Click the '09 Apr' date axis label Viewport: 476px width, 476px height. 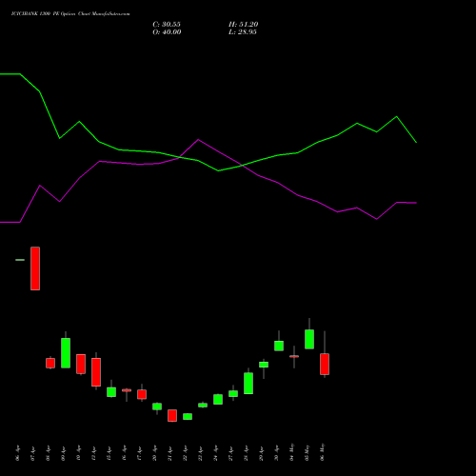(x=63, y=453)
